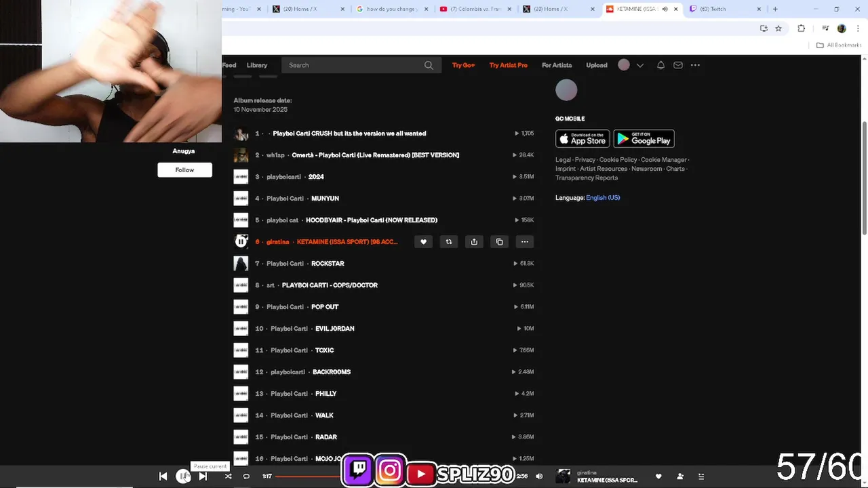Like the current track in player bar

click(658, 476)
